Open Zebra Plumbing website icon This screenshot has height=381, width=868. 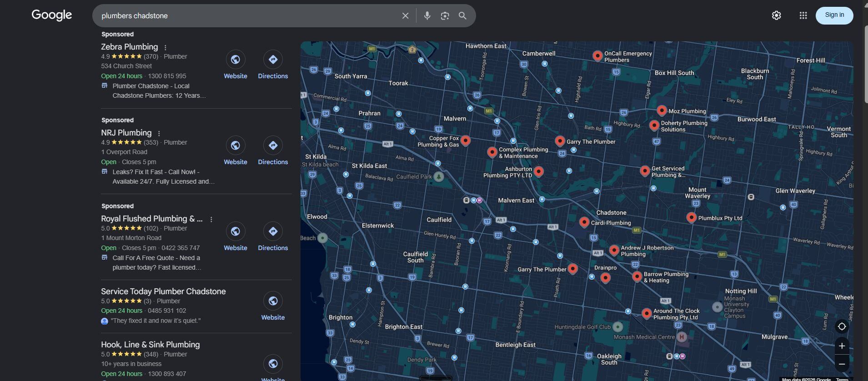click(236, 60)
